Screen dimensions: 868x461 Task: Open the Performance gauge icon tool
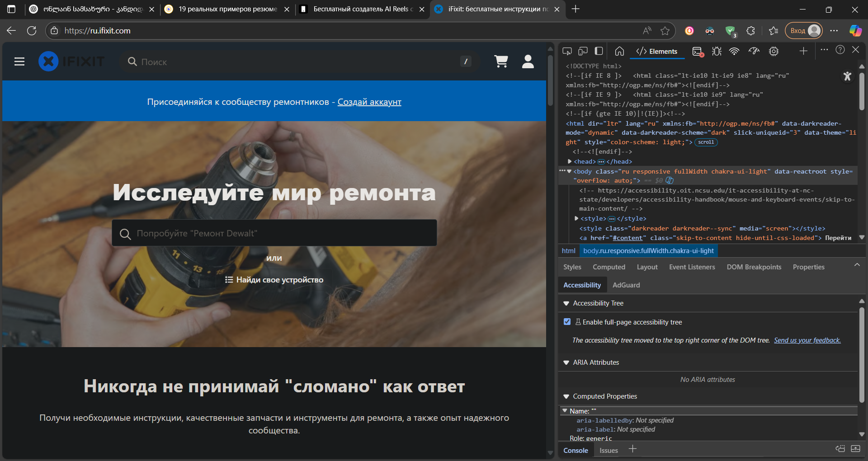(754, 51)
